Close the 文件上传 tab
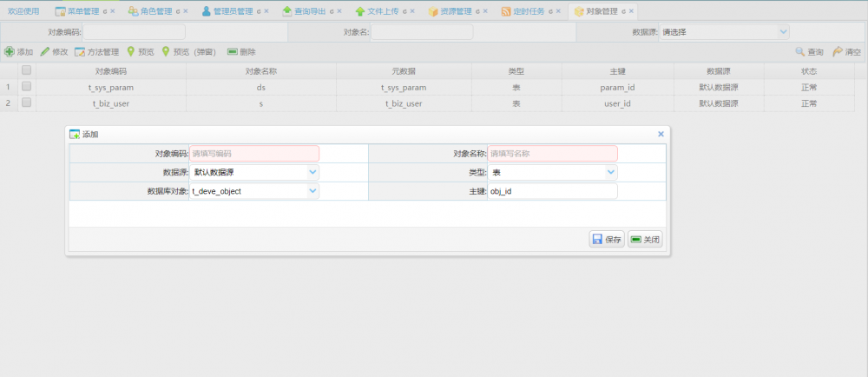 point(412,11)
